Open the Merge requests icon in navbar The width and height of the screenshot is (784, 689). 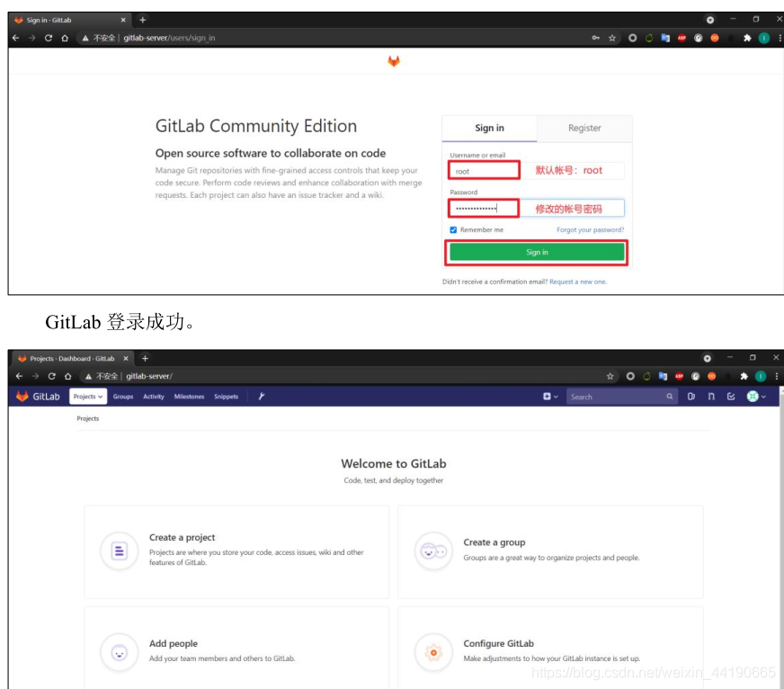[x=711, y=397]
